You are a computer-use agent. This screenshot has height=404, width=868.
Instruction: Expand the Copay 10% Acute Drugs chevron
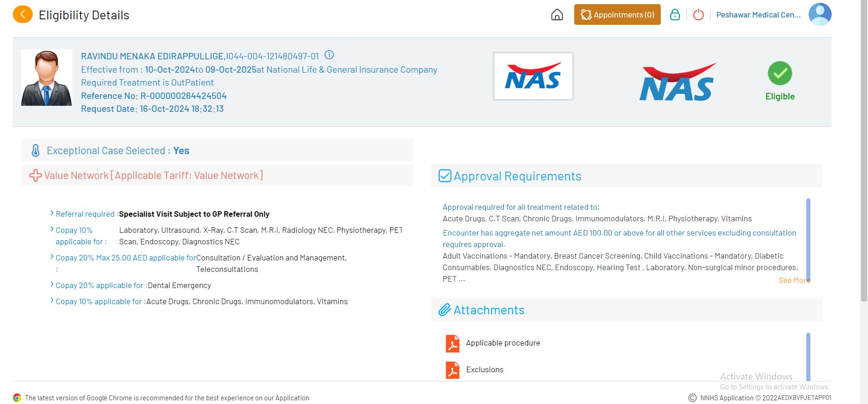52,300
